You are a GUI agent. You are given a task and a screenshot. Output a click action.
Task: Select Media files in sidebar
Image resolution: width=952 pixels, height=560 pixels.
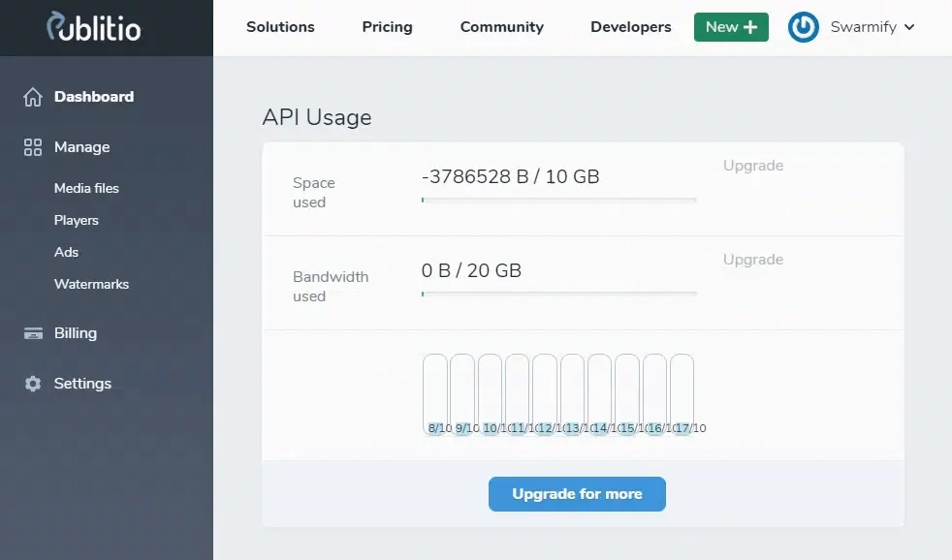pos(86,188)
